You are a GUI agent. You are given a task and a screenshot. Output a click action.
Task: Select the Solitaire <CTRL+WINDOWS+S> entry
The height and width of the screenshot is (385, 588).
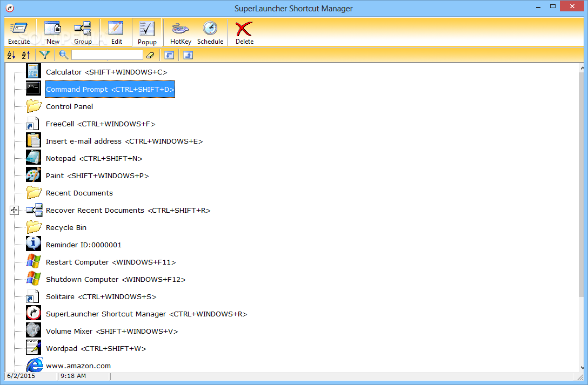point(101,296)
